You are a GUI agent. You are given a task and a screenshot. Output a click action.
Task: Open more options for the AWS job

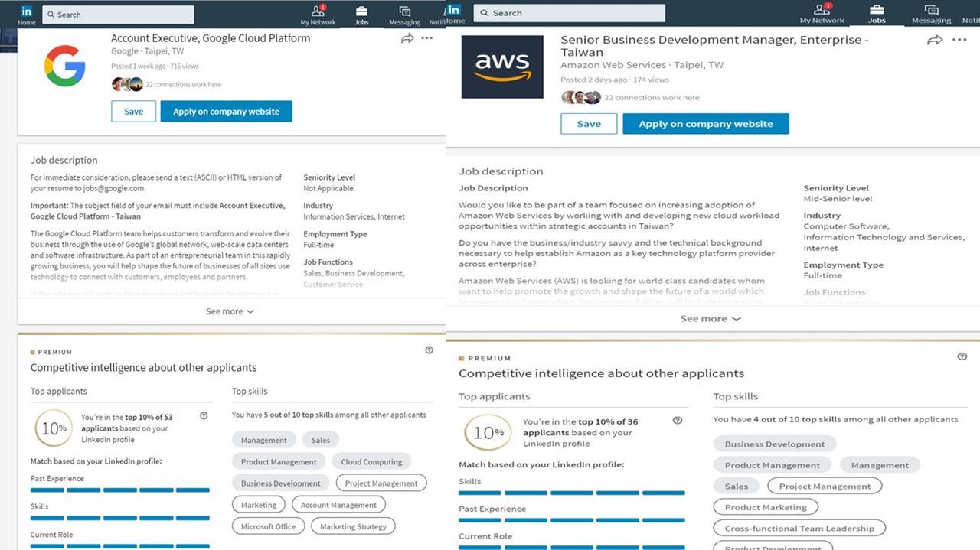click(x=959, y=41)
